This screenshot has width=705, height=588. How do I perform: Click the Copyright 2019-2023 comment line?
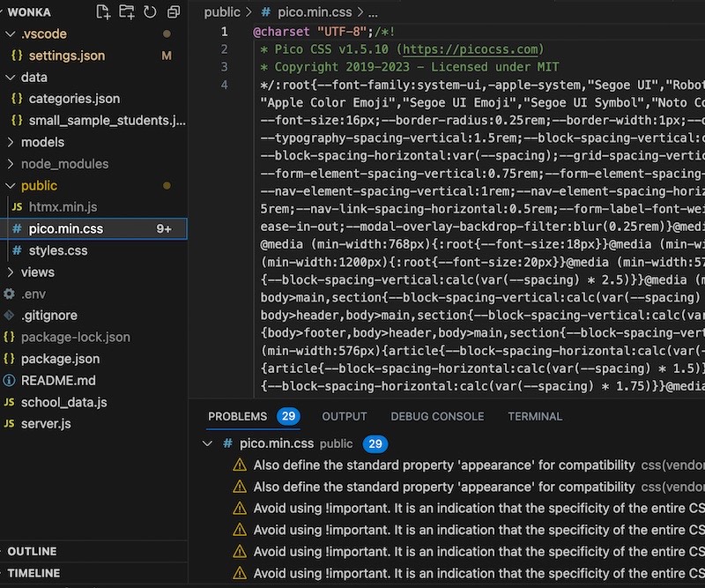click(410, 67)
